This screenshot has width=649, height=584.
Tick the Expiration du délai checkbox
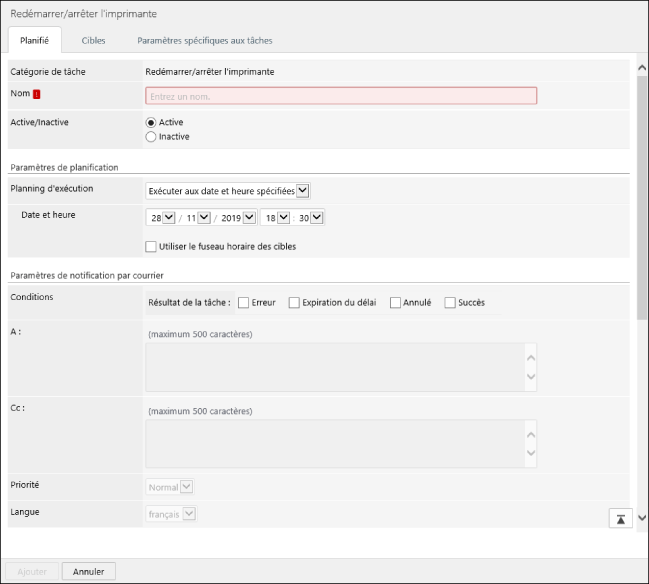point(294,303)
